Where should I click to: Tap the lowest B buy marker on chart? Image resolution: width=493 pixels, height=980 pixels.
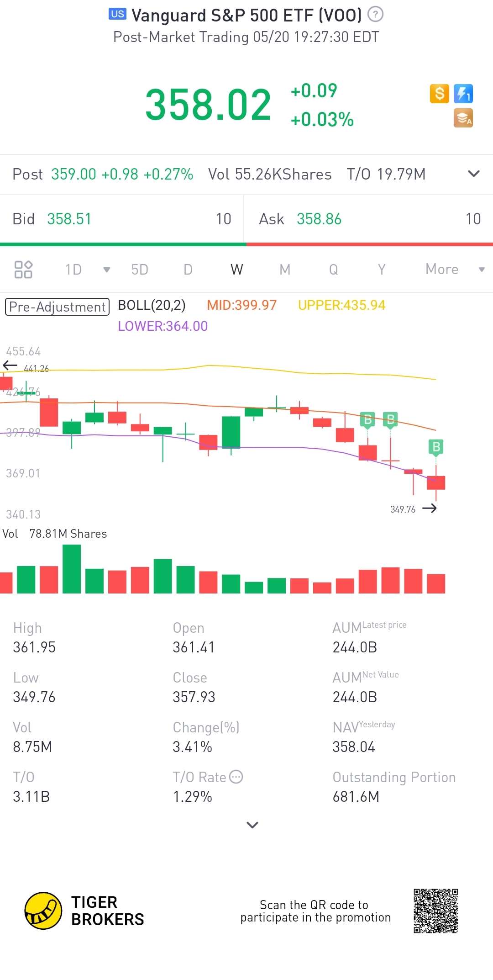(436, 447)
